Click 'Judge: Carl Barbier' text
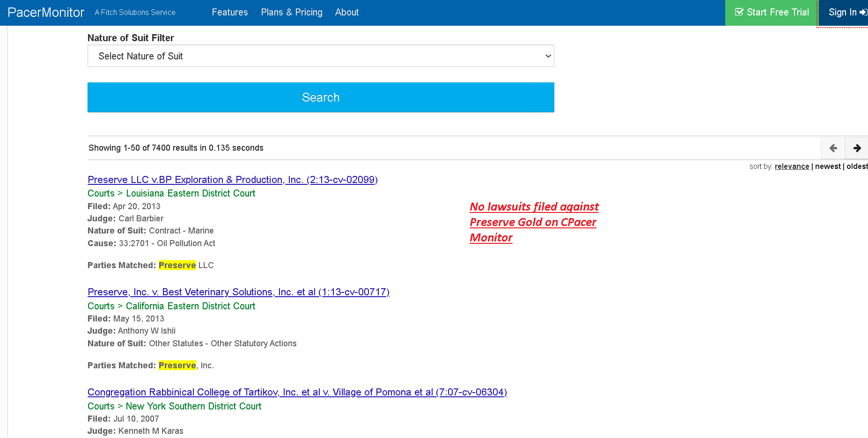 coord(125,219)
